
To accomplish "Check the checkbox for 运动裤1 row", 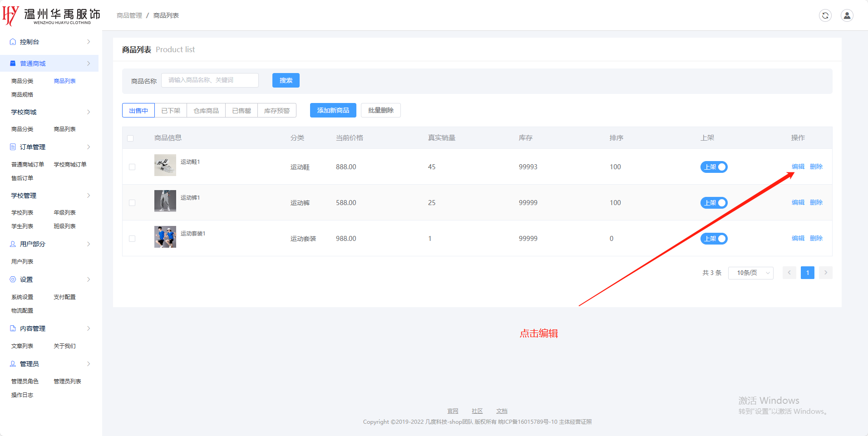I will (132, 203).
